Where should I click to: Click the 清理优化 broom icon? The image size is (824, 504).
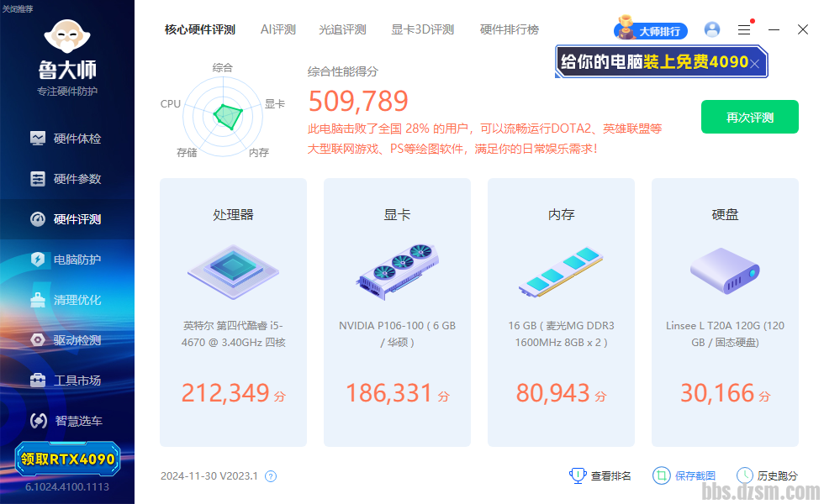click(x=38, y=300)
